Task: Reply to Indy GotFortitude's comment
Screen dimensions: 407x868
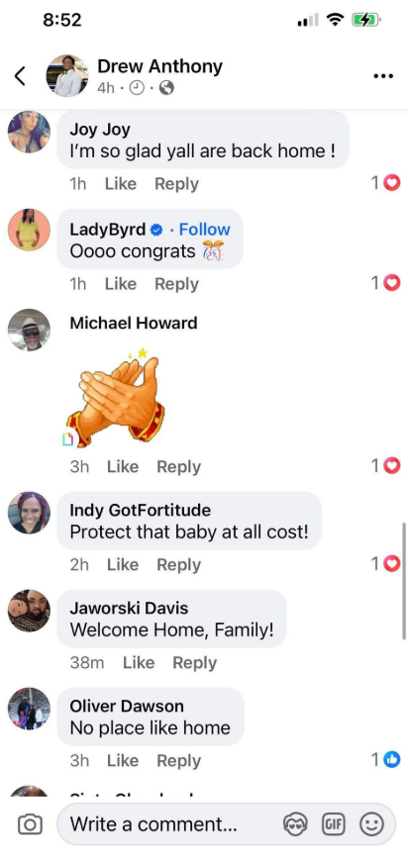Action: [x=179, y=564]
